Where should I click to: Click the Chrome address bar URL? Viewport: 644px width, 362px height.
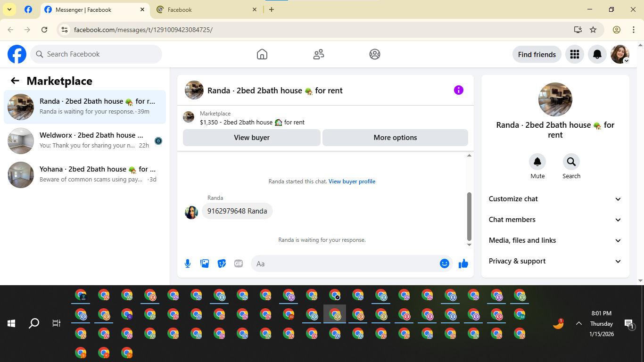point(143,30)
